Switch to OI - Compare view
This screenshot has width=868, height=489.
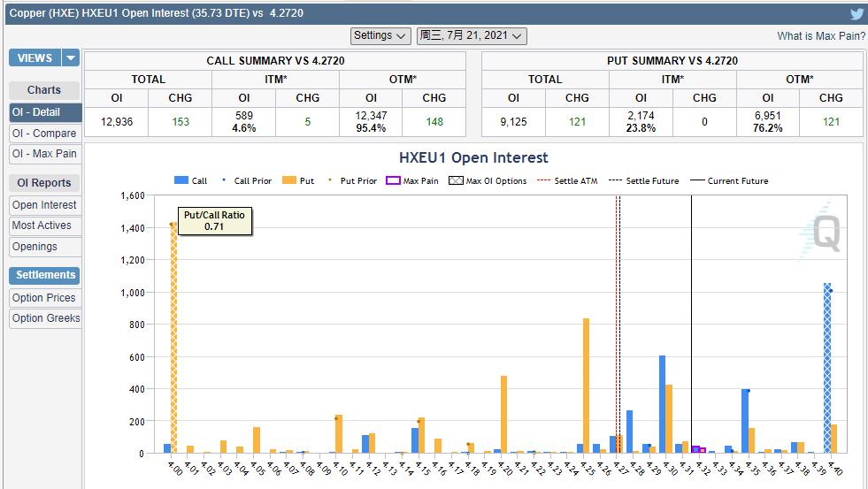[44, 134]
